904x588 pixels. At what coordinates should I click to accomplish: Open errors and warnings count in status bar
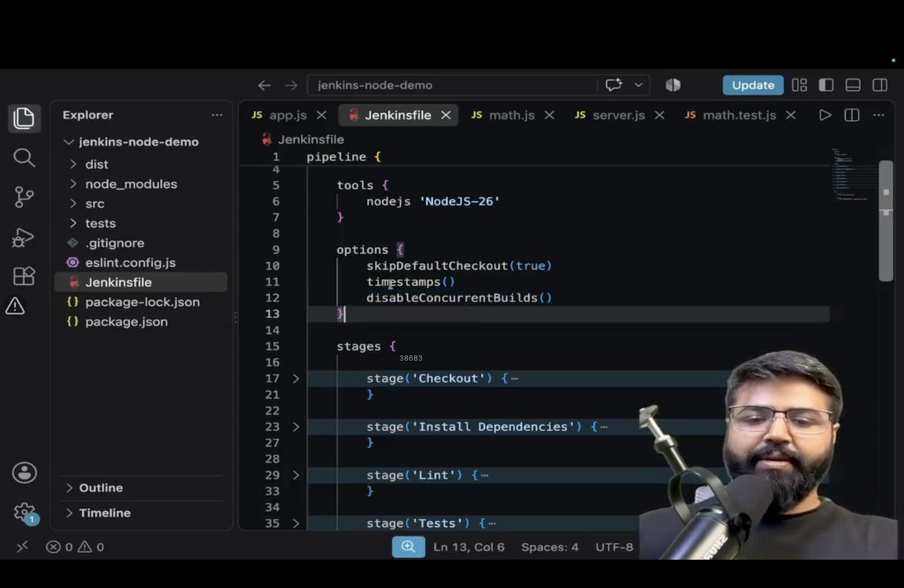(75, 547)
